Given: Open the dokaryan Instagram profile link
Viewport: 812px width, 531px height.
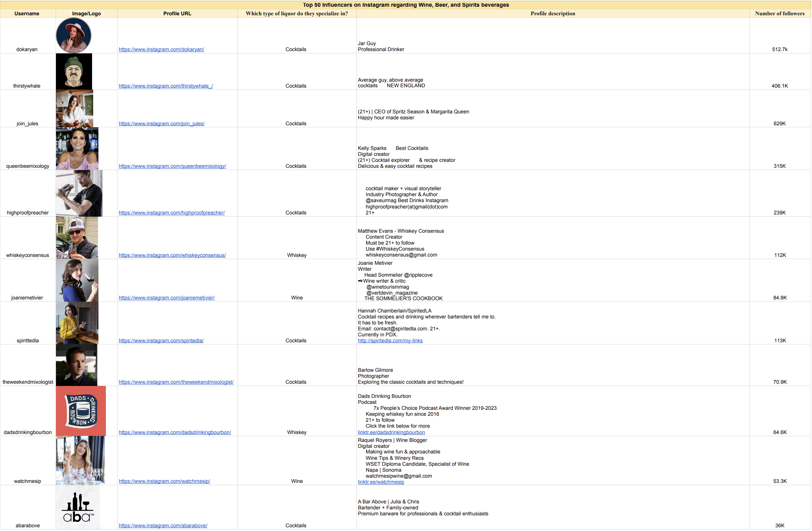Looking at the screenshot, I should tap(161, 49).
